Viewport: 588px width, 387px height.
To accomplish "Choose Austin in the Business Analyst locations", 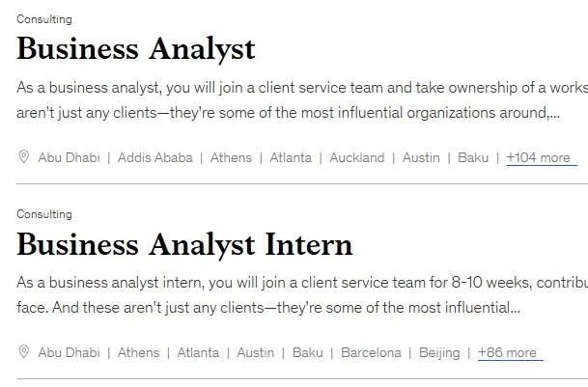I will pos(421,158).
